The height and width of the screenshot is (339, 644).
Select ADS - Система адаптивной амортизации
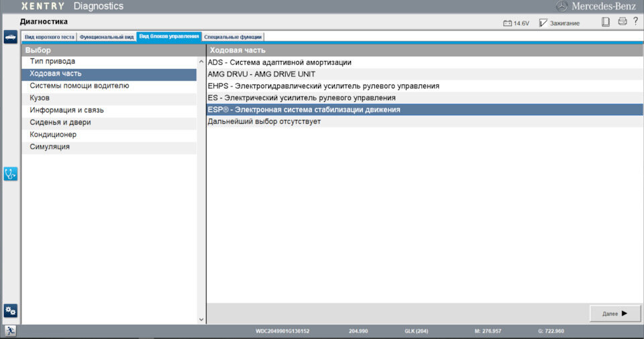point(425,62)
